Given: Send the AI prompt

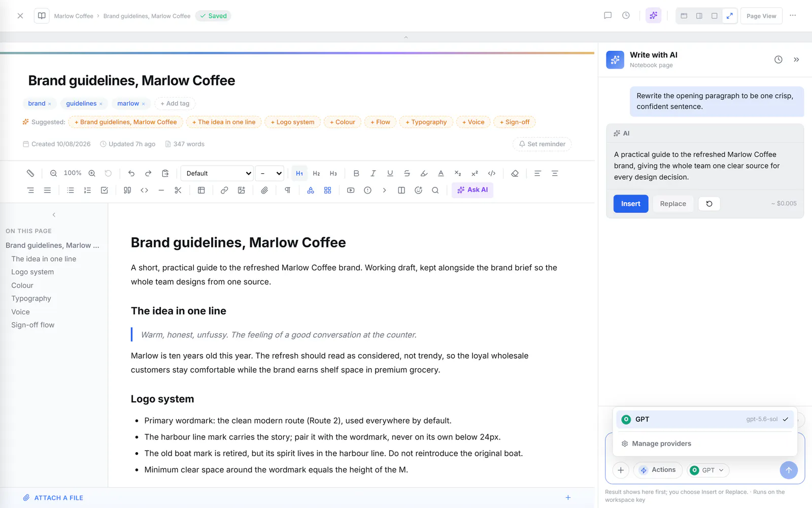Looking at the screenshot, I should [x=789, y=470].
